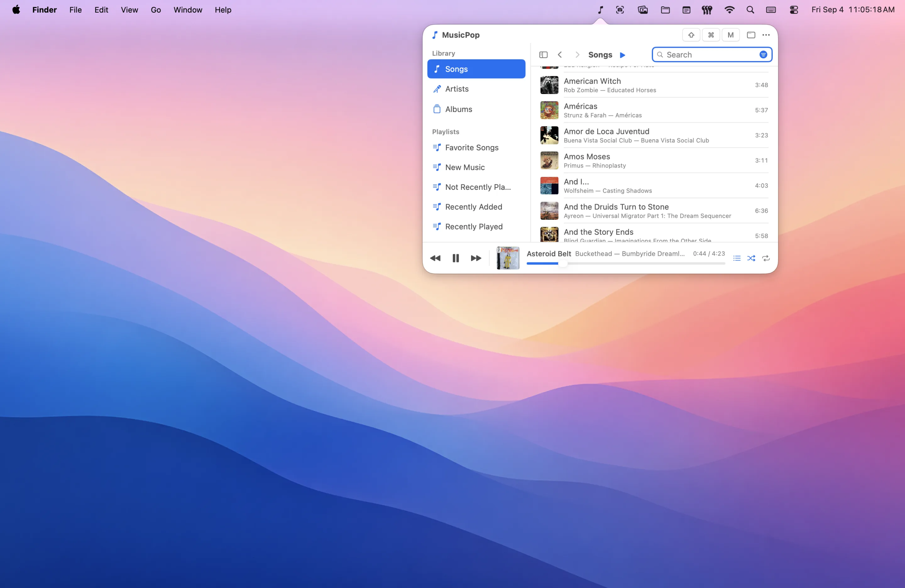The height and width of the screenshot is (588, 905).
Task: Open the View menu
Action: (x=129, y=10)
